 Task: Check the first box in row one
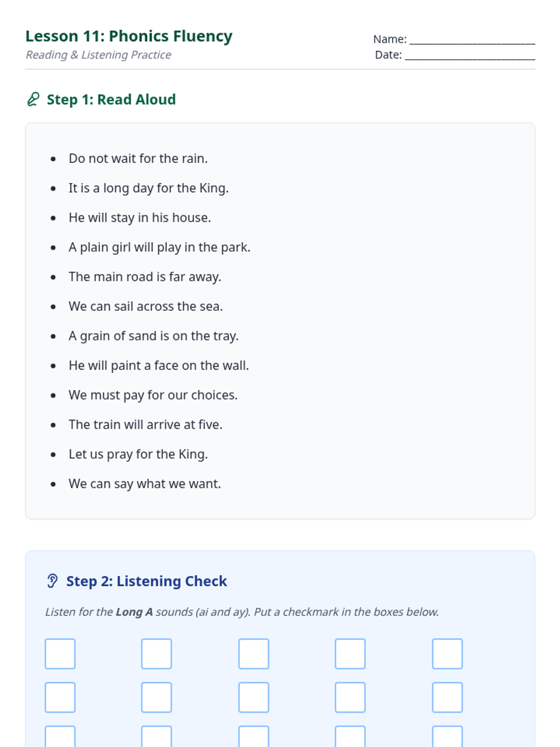(60, 654)
